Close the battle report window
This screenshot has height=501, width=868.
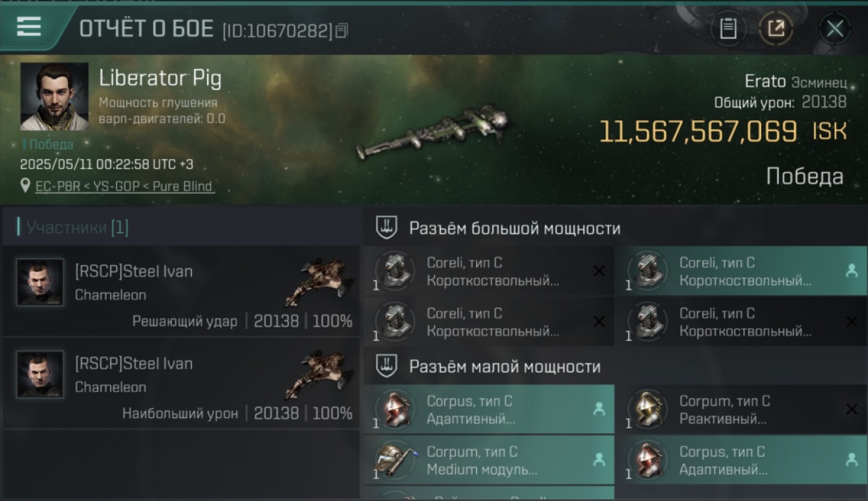(835, 29)
